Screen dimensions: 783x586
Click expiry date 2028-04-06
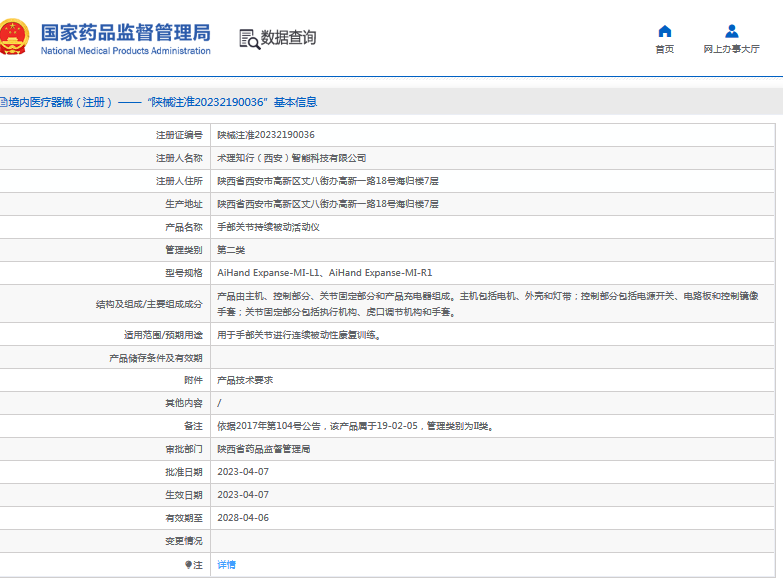[243, 518]
